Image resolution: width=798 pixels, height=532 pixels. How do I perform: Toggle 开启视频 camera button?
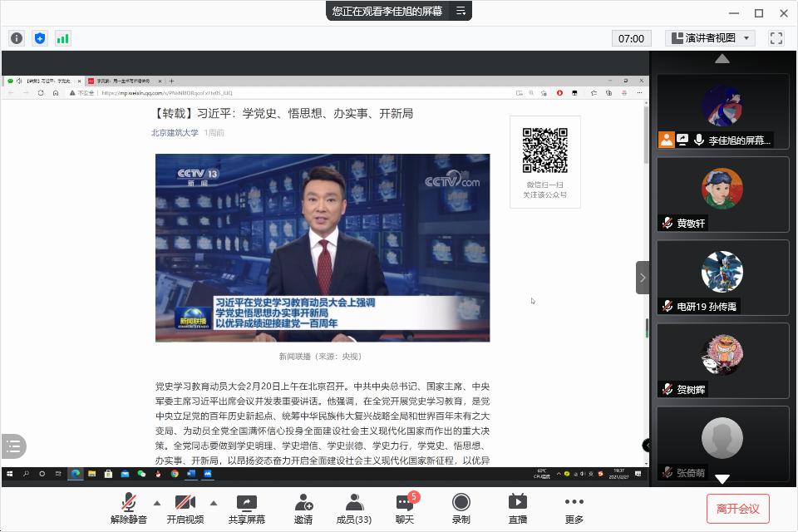[185, 508]
